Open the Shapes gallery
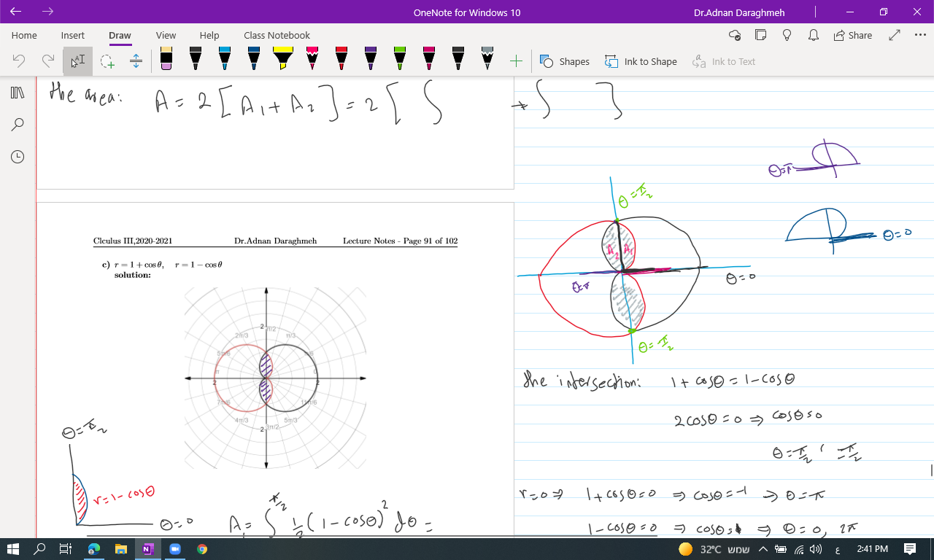The image size is (934, 560). pos(565,61)
